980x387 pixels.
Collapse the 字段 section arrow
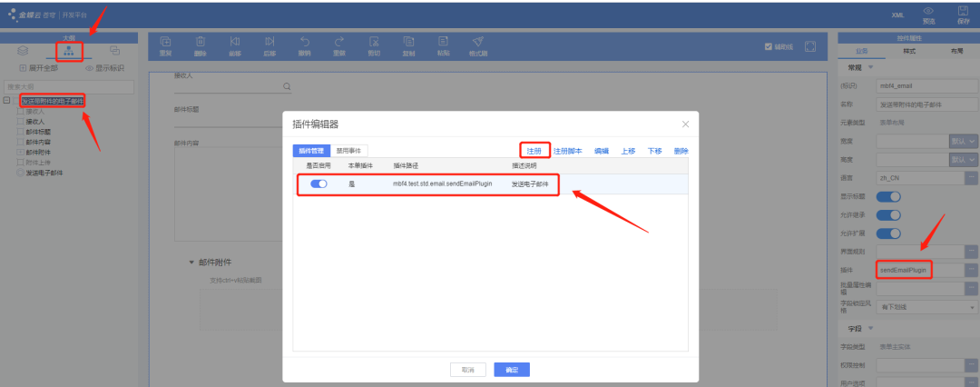(x=870, y=328)
